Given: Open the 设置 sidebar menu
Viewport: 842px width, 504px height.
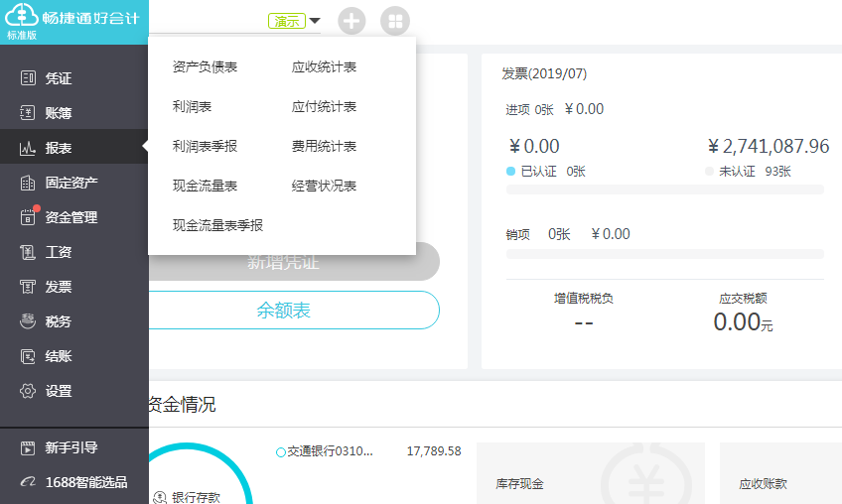Looking at the screenshot, I should 74,391.
